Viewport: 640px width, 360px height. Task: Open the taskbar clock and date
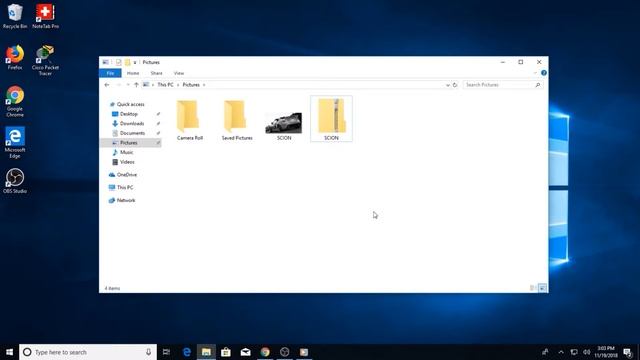(606, 352)
